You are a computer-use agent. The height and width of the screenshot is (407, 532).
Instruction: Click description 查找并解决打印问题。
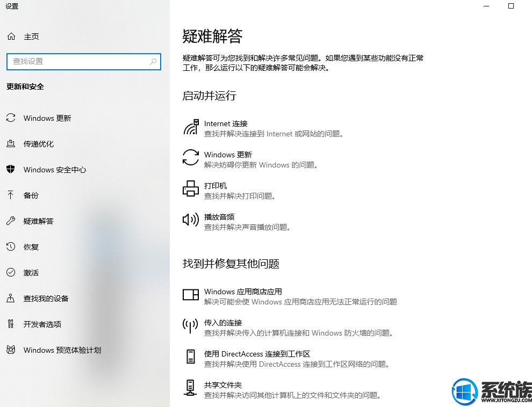tap(241, 196)
